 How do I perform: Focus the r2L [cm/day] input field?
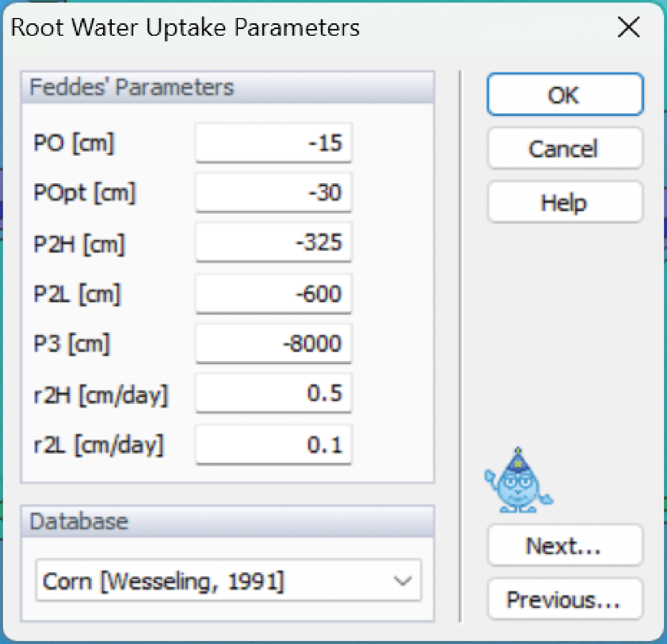pyautogui.click(x=274, y=445)
